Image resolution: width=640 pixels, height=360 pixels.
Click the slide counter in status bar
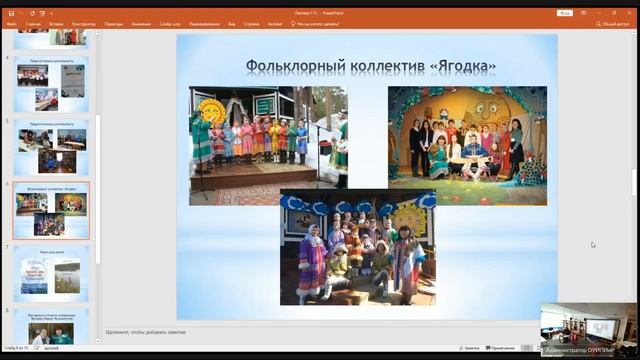tap(16, 348)
